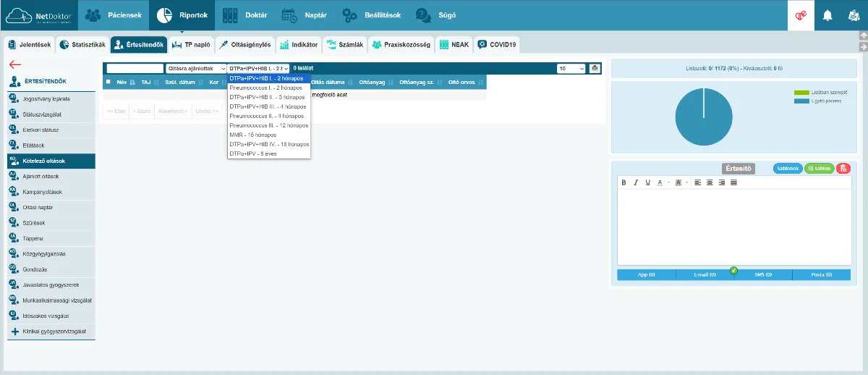Apply italic formatting in the editor
Screen dimensions: 868x375
(x=636, y=182)
